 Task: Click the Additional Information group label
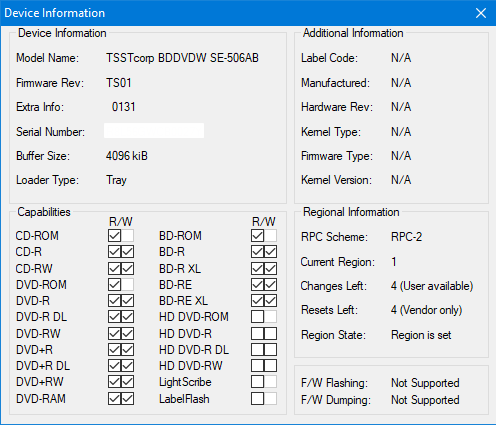(x=353, y=33)
